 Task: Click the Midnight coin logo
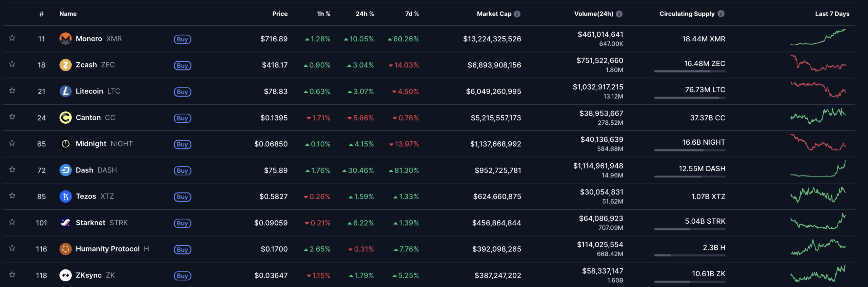(x=65, y=144)
